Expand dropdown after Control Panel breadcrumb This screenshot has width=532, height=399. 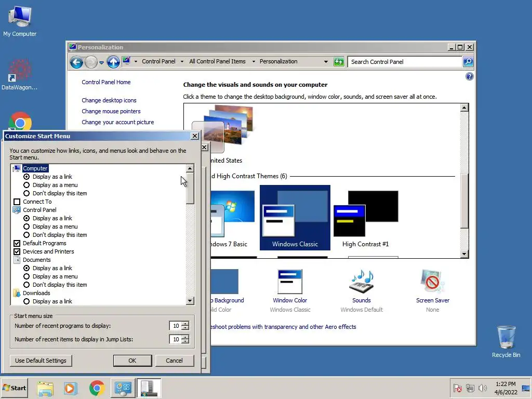click(182, 61)
